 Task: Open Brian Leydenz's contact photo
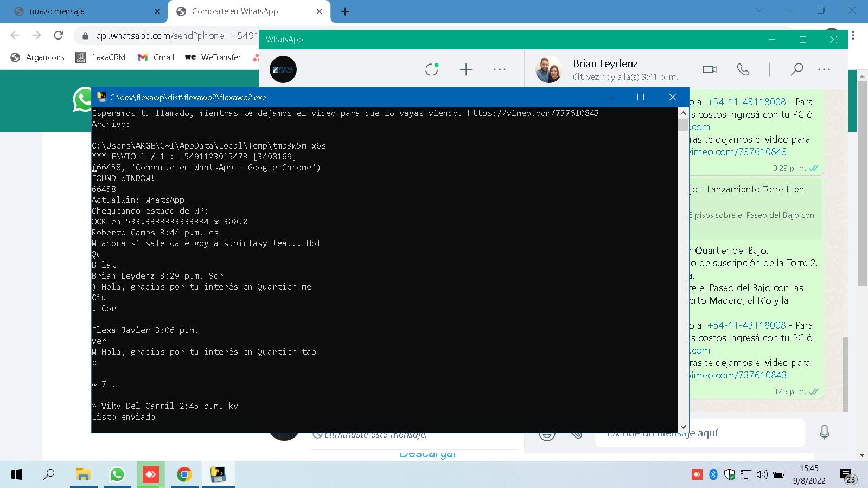549,69
